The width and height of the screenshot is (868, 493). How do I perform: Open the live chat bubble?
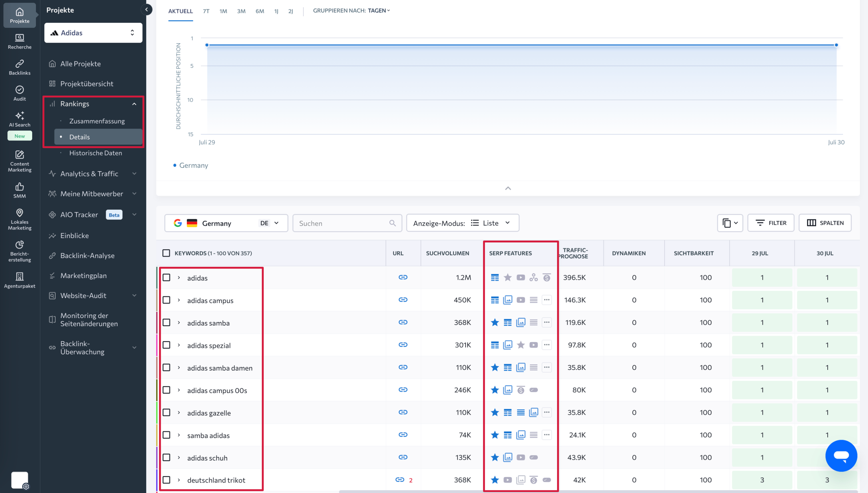[841, 455]
